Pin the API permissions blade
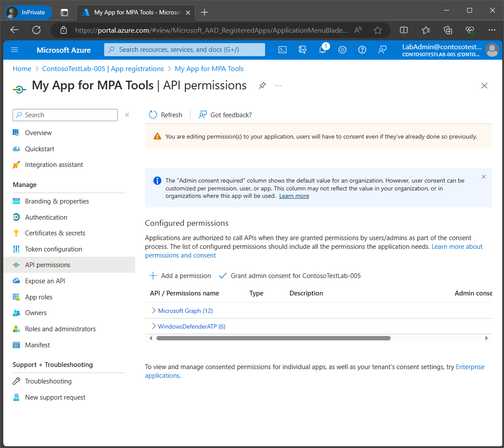Viewport: 504px width, 448px height. (262, 85)
